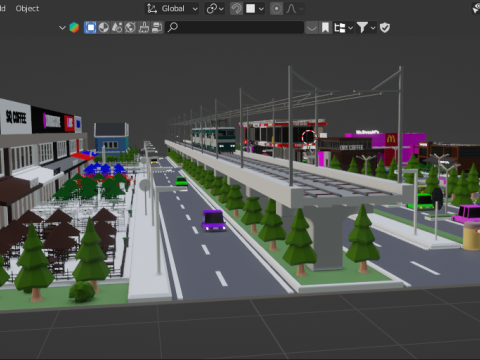Expand the snapping options arrow
The image size is (480, 360).
[x=261, y=9]
